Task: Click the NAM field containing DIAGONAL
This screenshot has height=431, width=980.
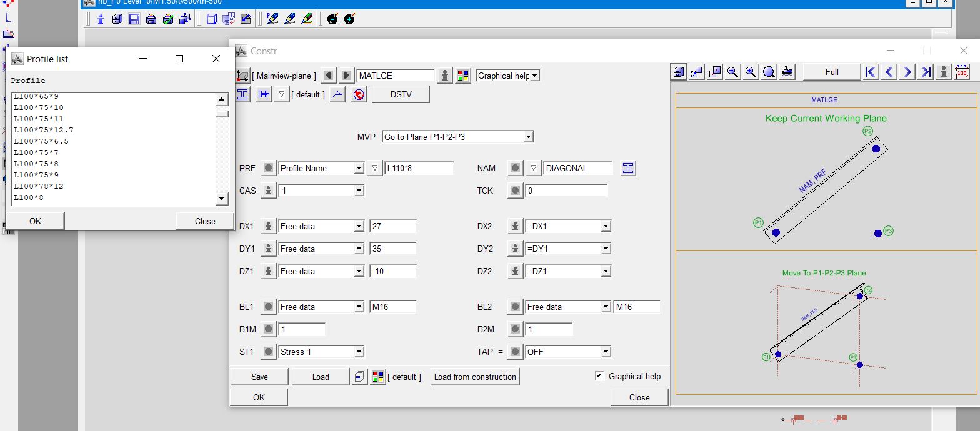Action: [x=578, y=168]
